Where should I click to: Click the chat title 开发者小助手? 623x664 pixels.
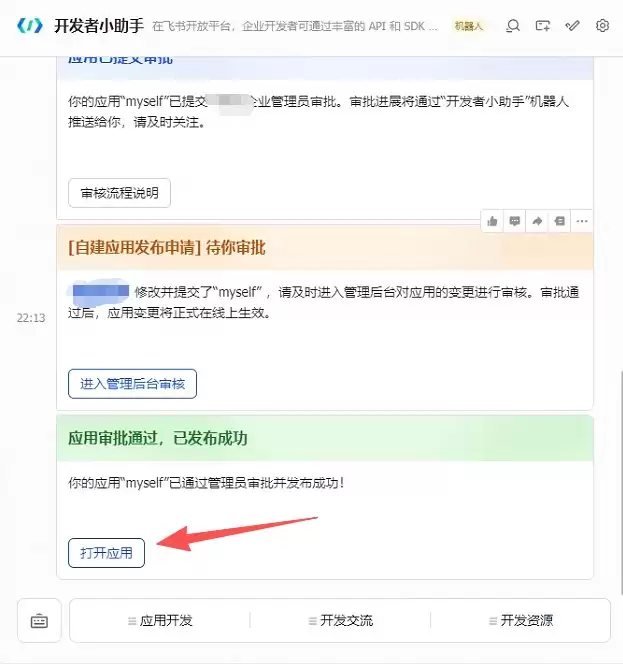99,26
